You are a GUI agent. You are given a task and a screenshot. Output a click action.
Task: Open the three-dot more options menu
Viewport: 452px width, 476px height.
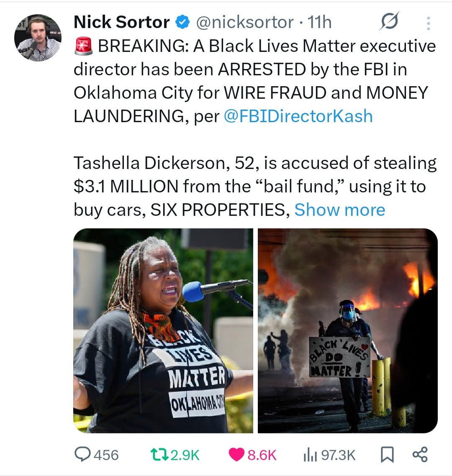coord(428,23)
